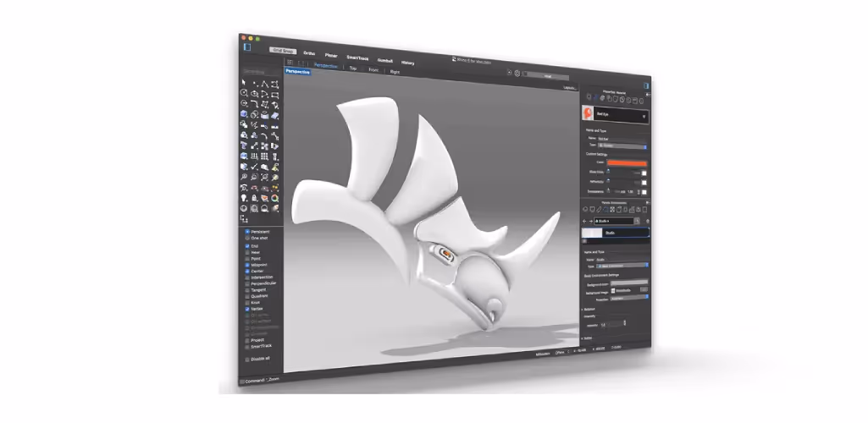Screen dimensions: 868x423
Task: Click the light bulb lighting icon
Action: [244, 198]
